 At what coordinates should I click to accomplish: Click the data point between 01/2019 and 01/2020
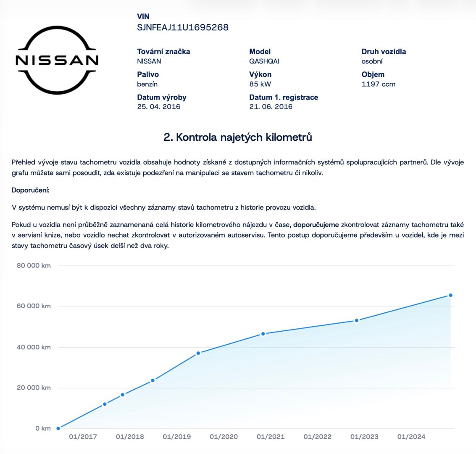[x=198, y=353]
